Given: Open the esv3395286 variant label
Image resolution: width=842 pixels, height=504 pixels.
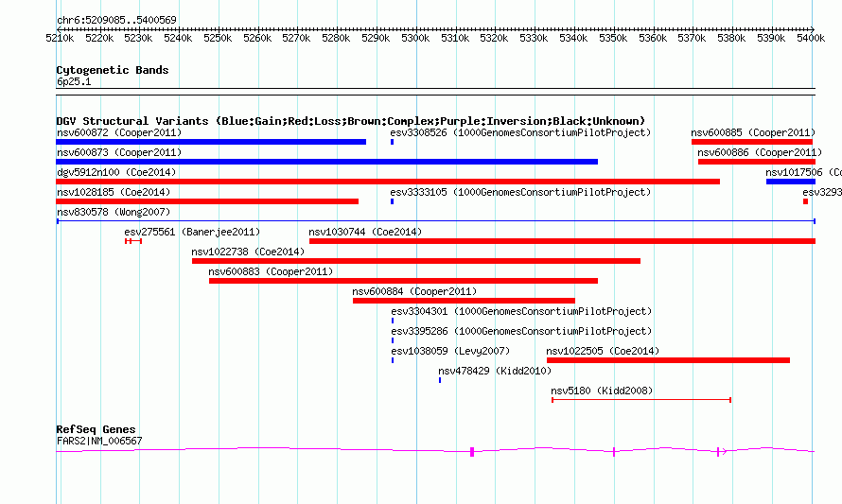Looking at the screenshot, I should click(521, 331).
